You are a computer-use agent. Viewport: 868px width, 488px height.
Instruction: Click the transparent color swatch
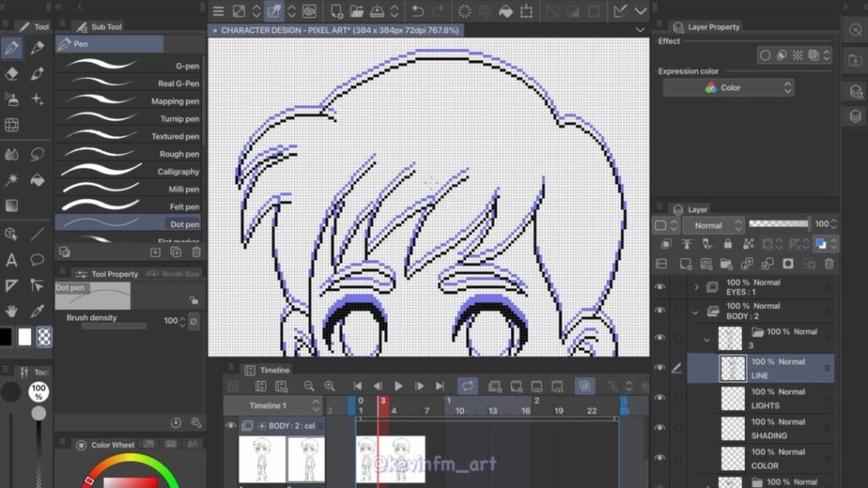[x=44, y=337]
